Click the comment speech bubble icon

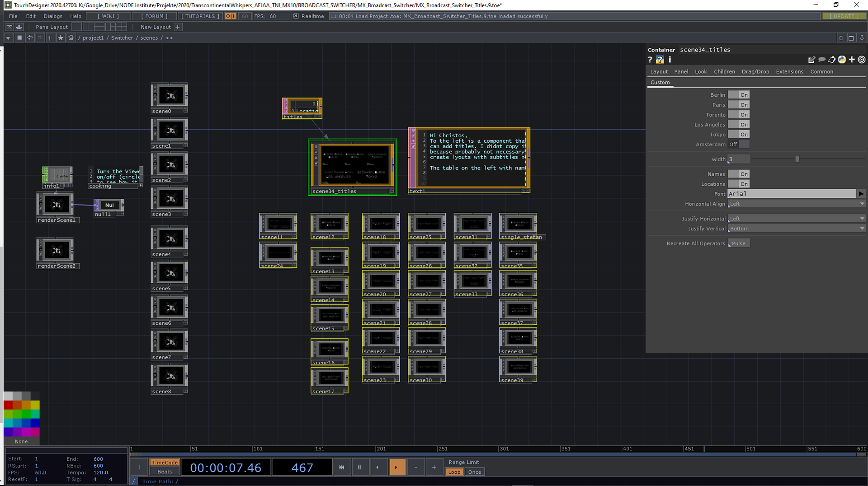(822, 60)
